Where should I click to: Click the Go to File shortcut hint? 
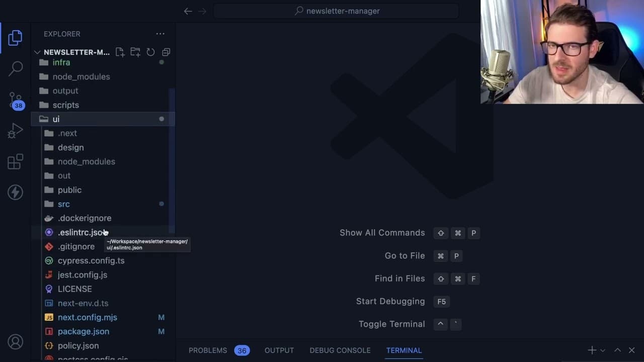pyautogui.click(x=424, y=255)
